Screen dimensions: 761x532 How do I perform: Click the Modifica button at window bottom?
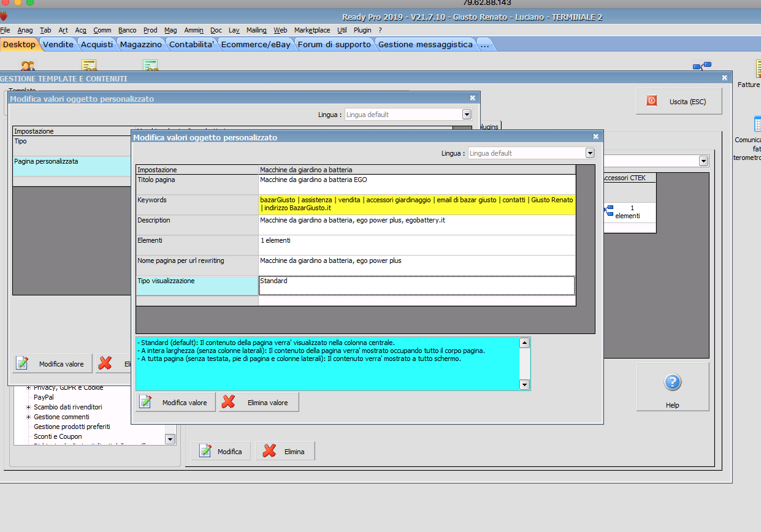coord(221,451)
